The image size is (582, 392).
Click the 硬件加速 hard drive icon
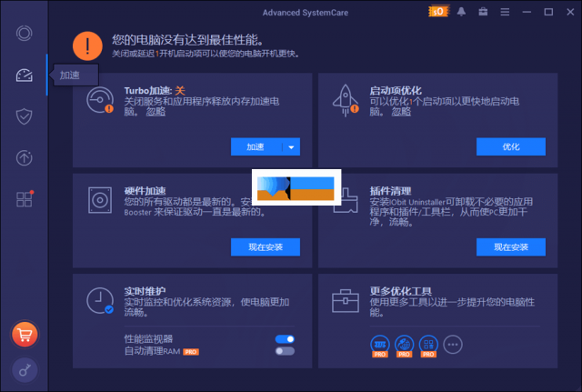pos(100,200)
